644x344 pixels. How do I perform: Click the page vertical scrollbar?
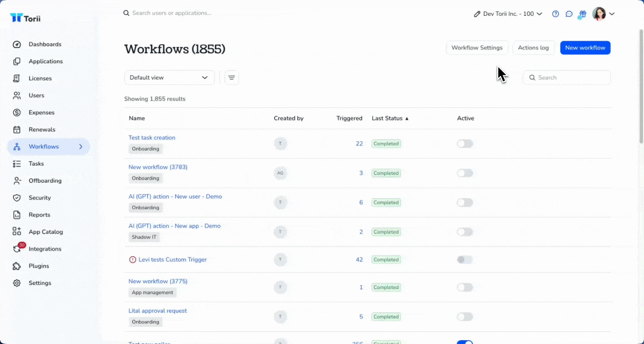click(641, 86)
